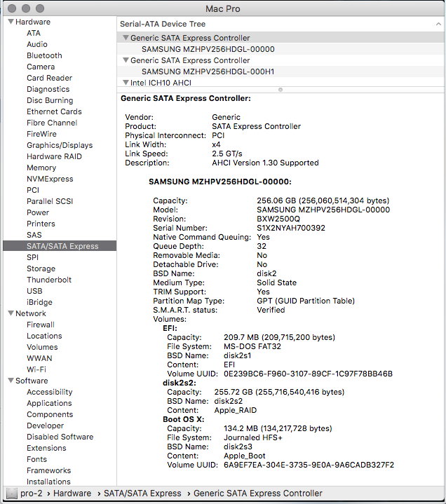Select Firewall under Network
Viewport: 446px width, 504px height.
41,325
